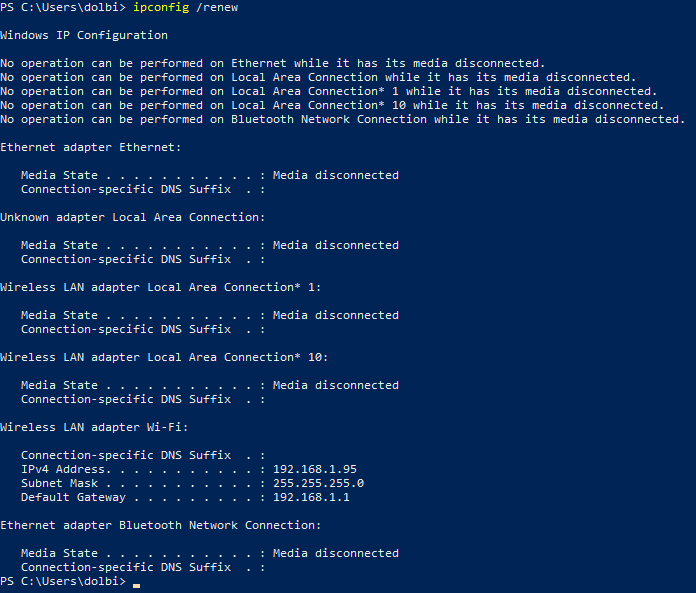Screen dimensions: 696x593
Task: Click the Wireless LAN adapter Wi-Fi heading
Action: point(94,427)
